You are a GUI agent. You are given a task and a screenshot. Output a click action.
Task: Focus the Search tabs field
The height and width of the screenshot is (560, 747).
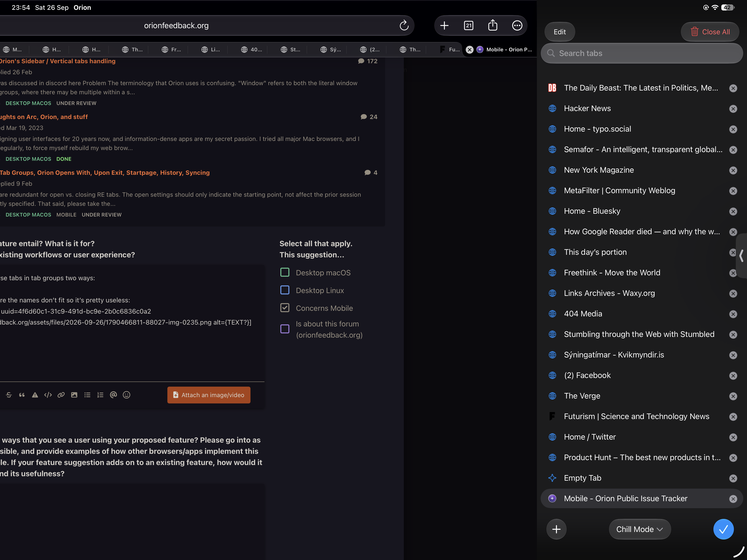tap(642, 53)
